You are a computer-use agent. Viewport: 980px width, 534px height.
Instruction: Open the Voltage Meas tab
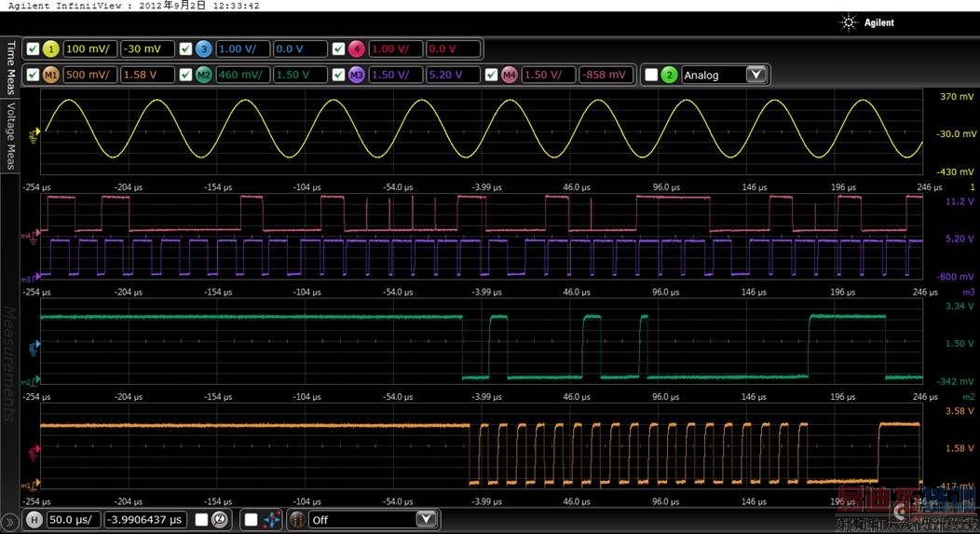tap(10, 135)
